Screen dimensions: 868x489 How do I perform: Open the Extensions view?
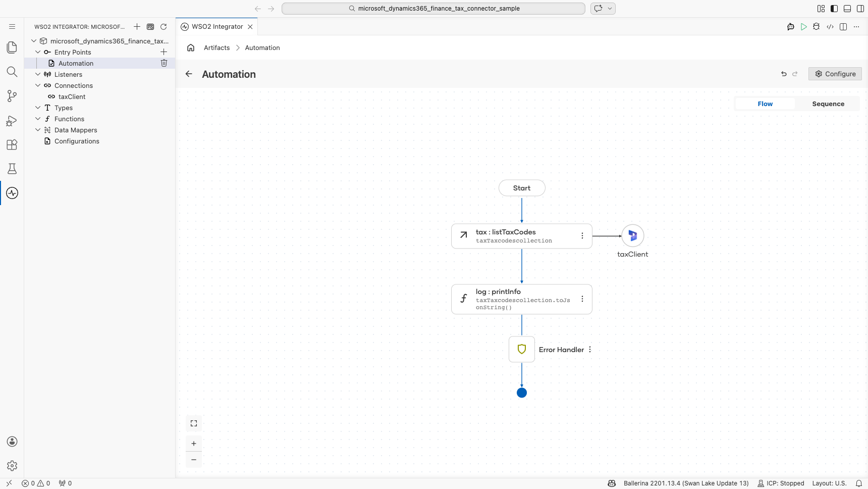coord(12,144)
